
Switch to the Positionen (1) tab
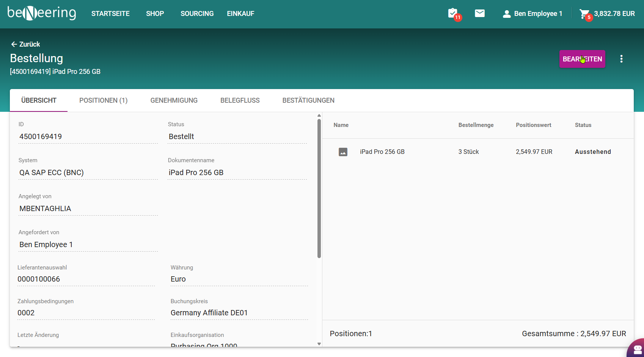pos(103,100)
